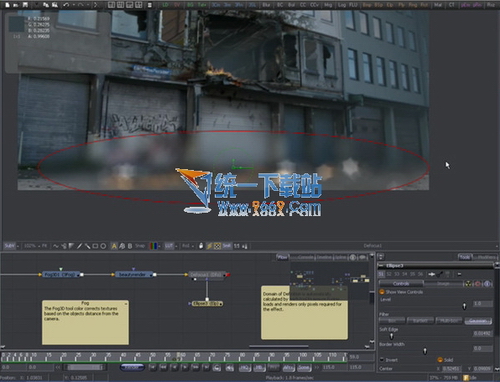
Task: Toggle the HiQ high quality button
Action: [x=245, y=367]
